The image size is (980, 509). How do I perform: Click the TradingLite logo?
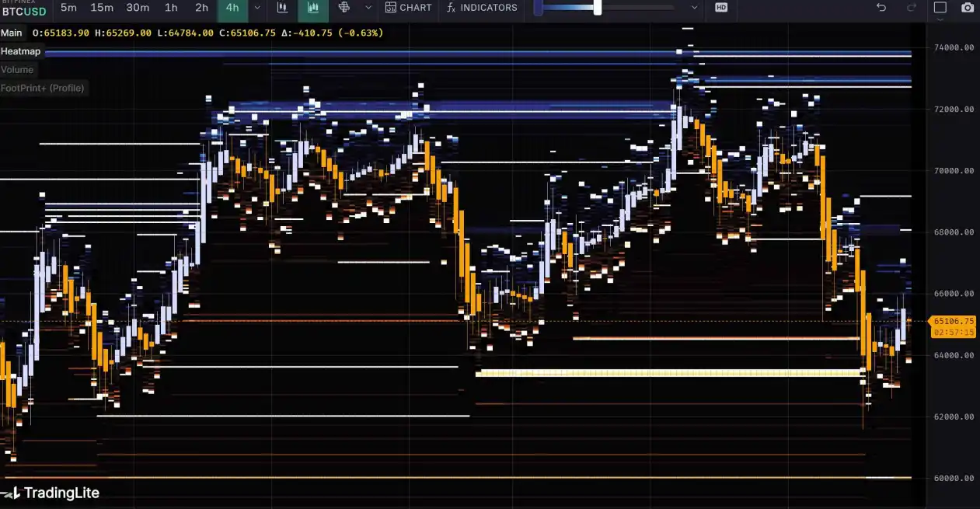pyautogui.click(x=51, y=493)
